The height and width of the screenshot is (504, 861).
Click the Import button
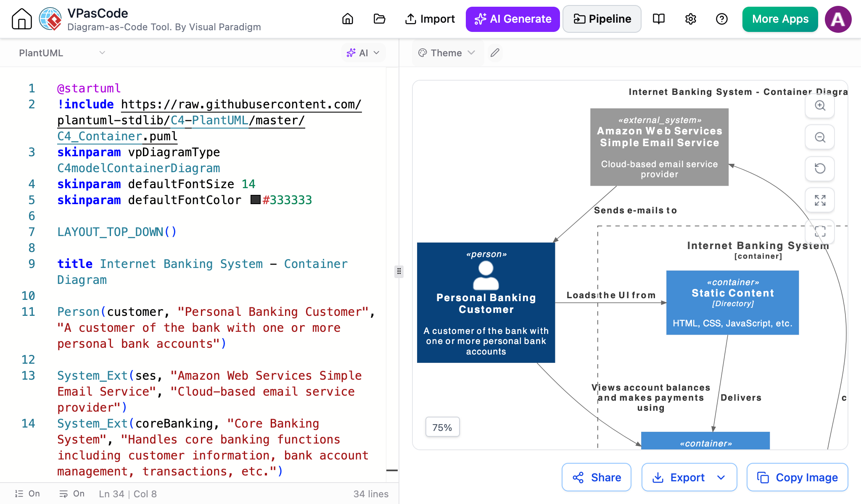point(430,19)
